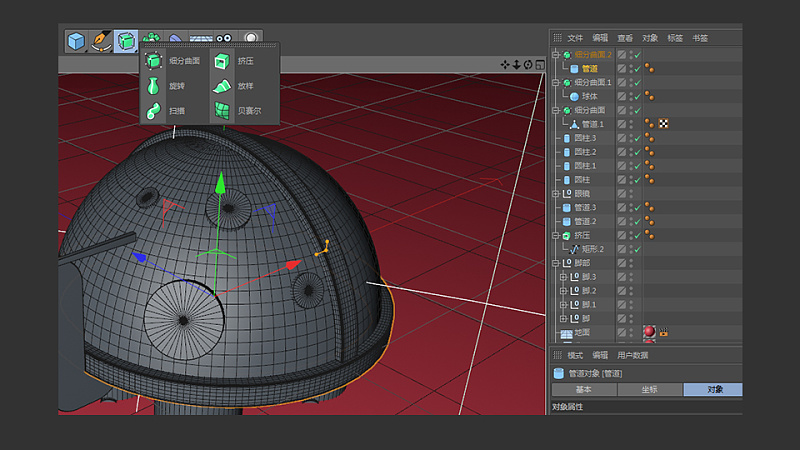
Task: Select the cube primitive tool
Action: [76, 41]
